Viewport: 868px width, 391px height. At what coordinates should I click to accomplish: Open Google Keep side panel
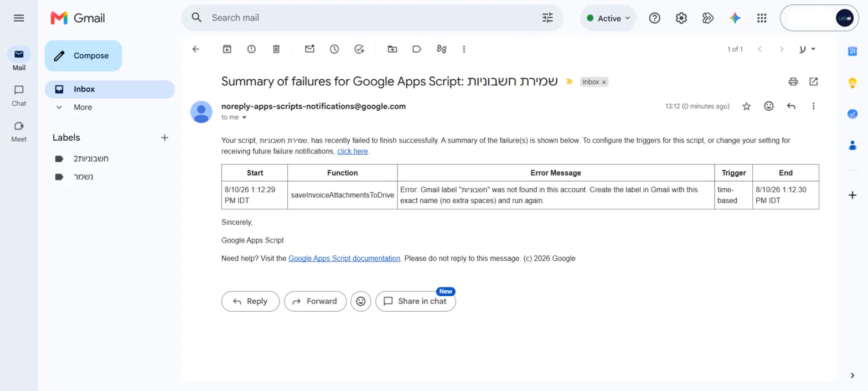852,83
